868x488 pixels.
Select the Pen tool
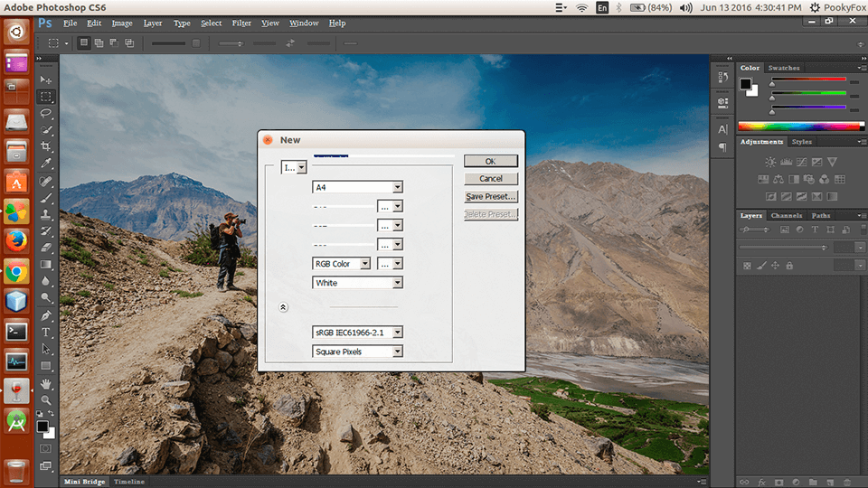pyautogui.click(x=46, y=316)
